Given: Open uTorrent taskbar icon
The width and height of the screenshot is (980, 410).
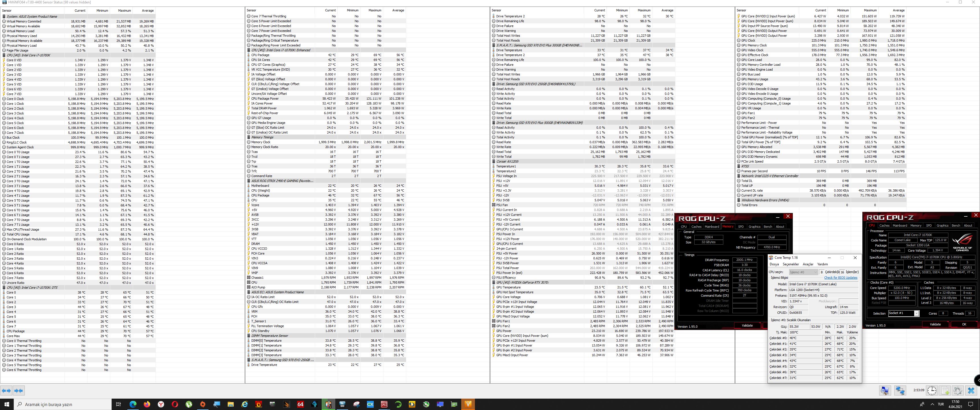Looking at the screenshot, I should coord(189,404).
